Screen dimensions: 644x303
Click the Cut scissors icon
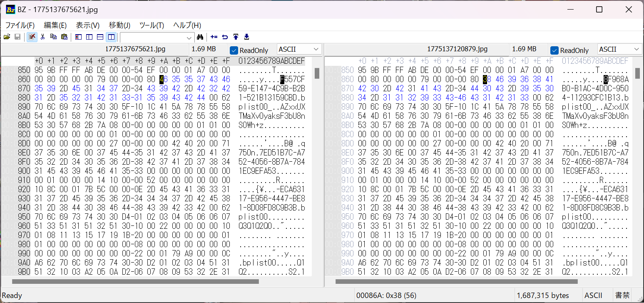pyautogui.click(x=42, y=37)
